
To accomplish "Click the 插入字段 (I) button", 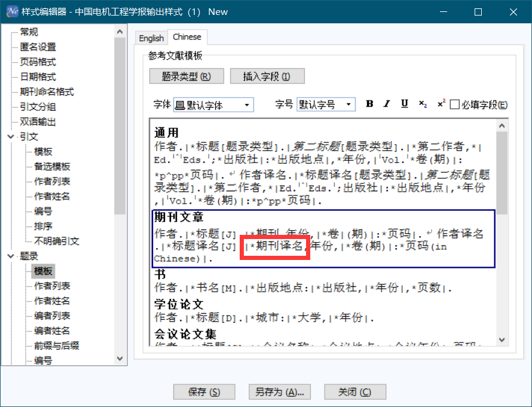I will [x=267, y=76].
